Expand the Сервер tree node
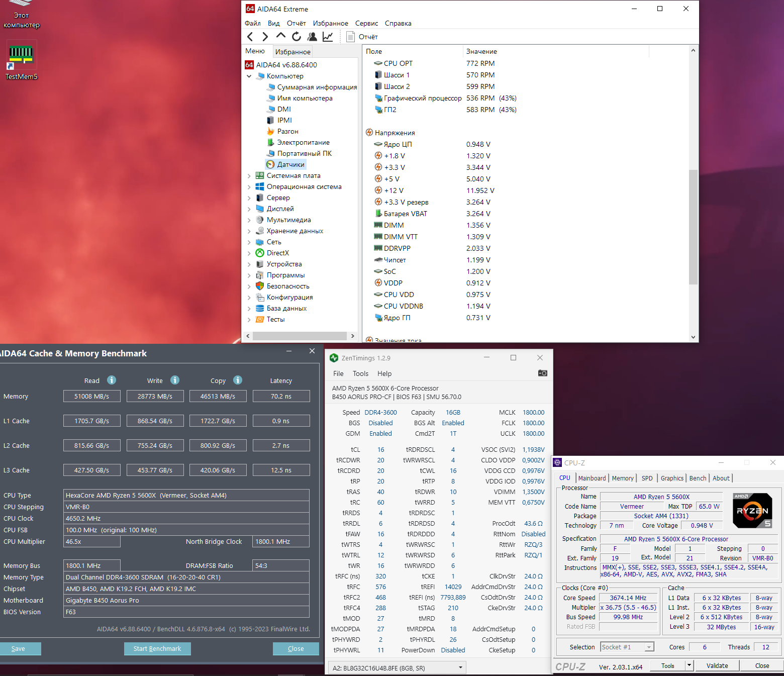 (249, 198)
